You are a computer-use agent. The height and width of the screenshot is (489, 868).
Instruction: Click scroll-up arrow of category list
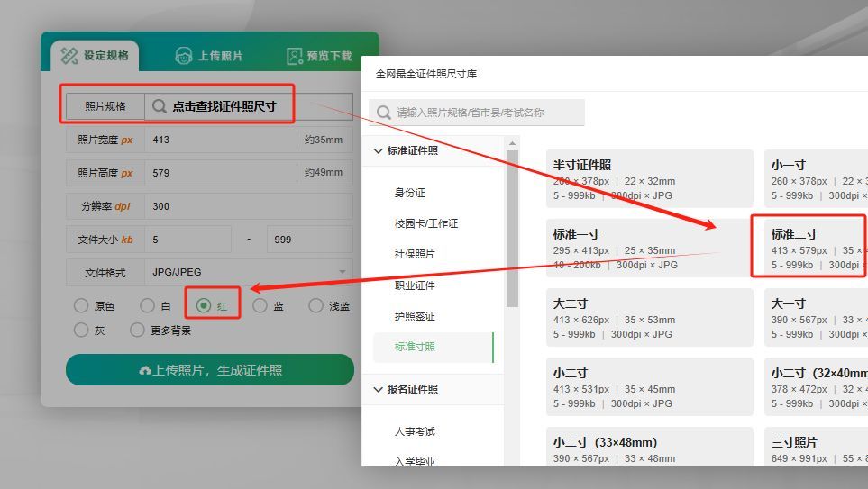(x=512, y=143)
